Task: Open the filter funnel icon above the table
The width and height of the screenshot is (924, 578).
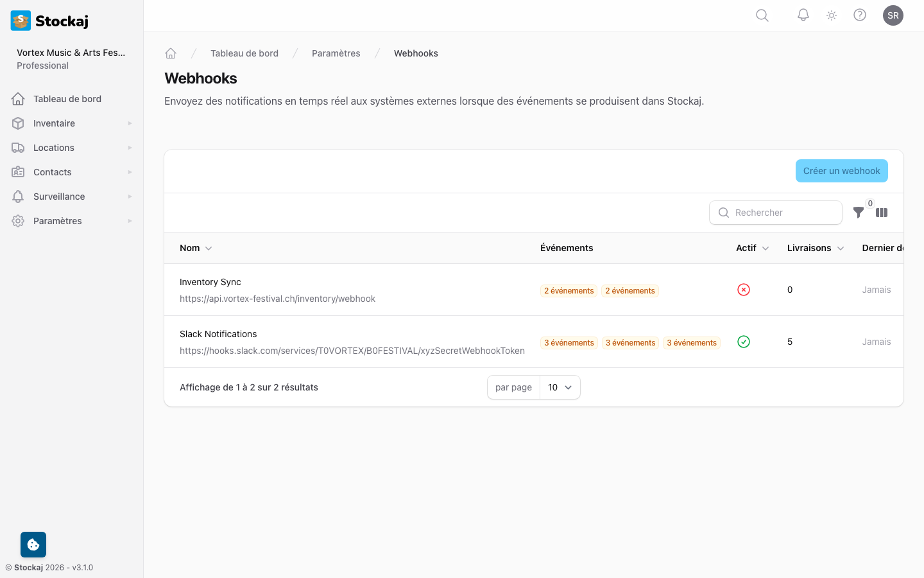Action: tap(859, 213)
